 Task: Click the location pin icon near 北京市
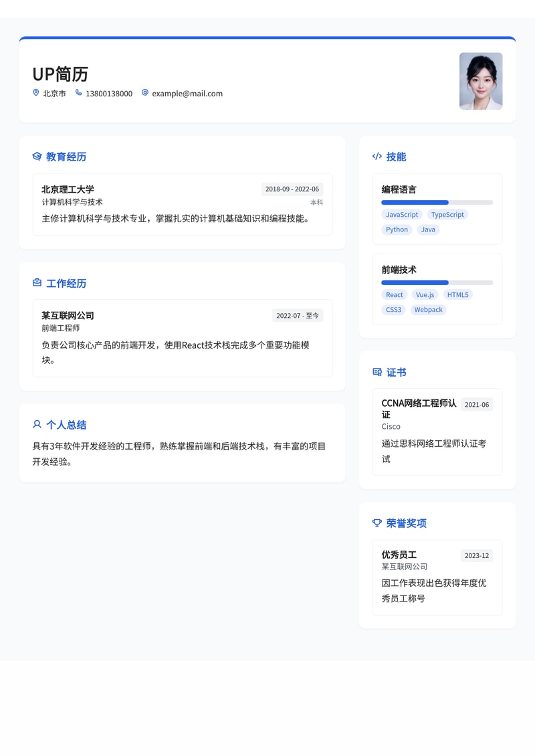(x=35, y=93)
